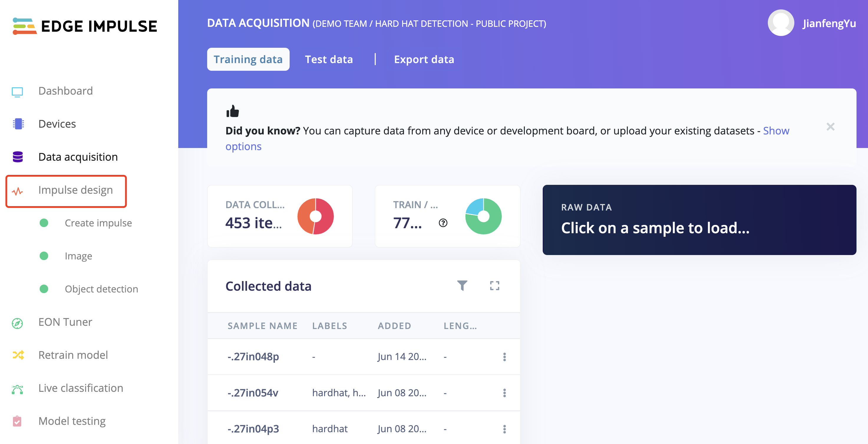Screen dimensions: 868x444
Task: Click the Data Acquisition page title
Action: pyautogui.click(x=258, y=23)
